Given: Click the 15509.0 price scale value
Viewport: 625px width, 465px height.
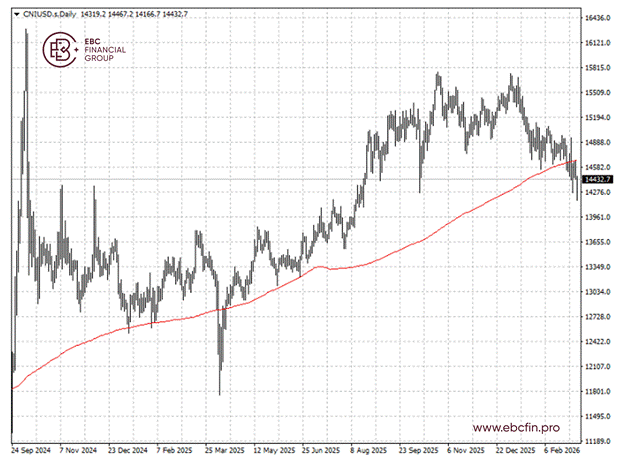Looking at the screenshot, I should 598,93.
